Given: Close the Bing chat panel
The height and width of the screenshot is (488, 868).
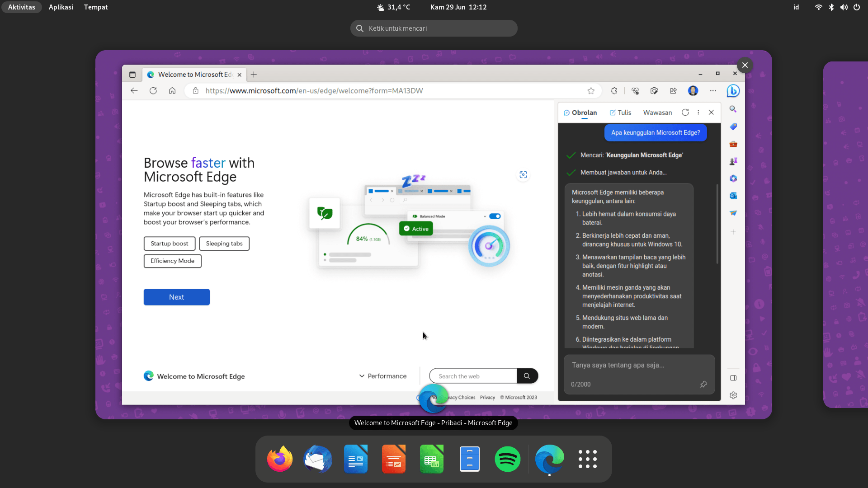Looking at the screenshot, I should (x=711, y=113).
